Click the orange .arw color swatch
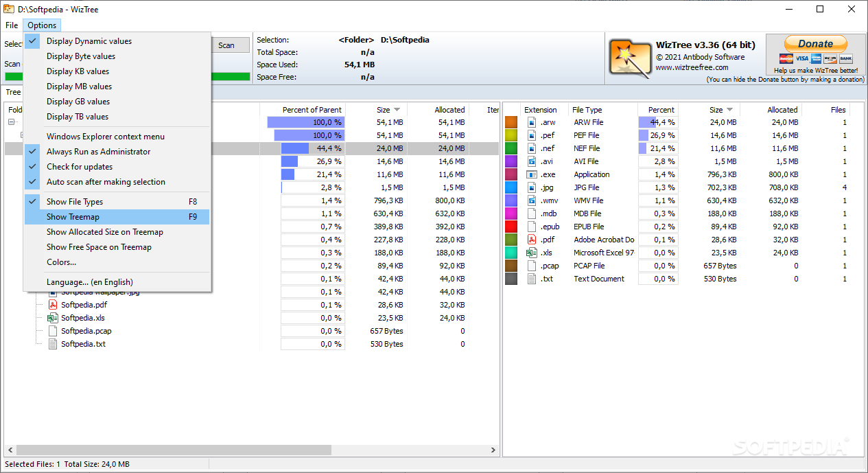 pos(511,122)
